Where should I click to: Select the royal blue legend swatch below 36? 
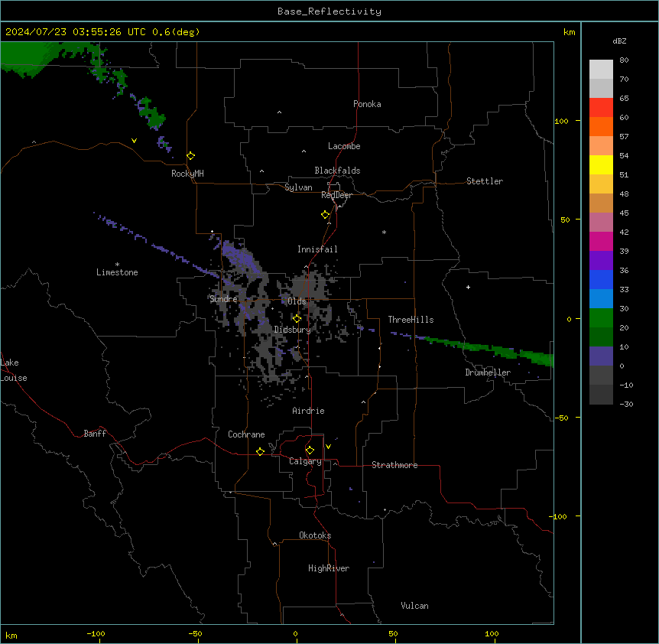(601, 279)
